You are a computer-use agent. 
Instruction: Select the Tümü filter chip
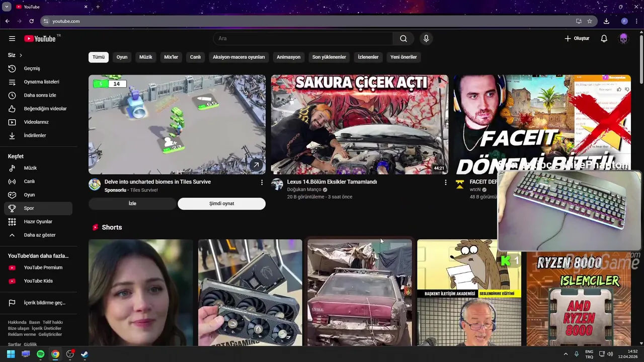[99, 57]
